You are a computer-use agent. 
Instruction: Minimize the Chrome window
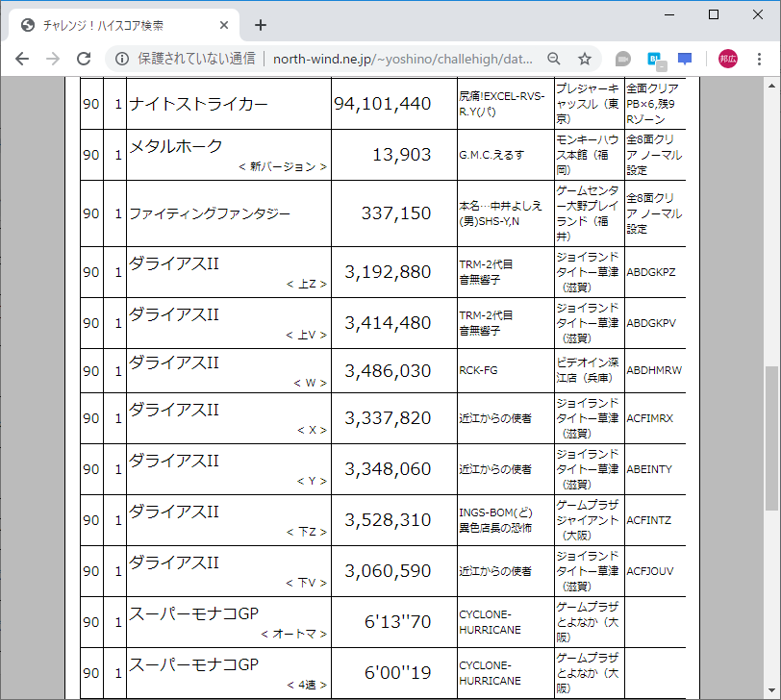669,15
